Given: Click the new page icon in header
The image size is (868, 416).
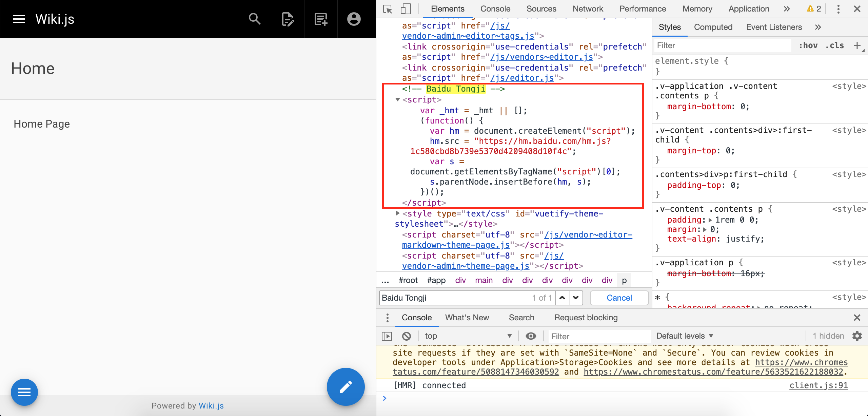Looking at the screenshot, I should coord(321,19).
